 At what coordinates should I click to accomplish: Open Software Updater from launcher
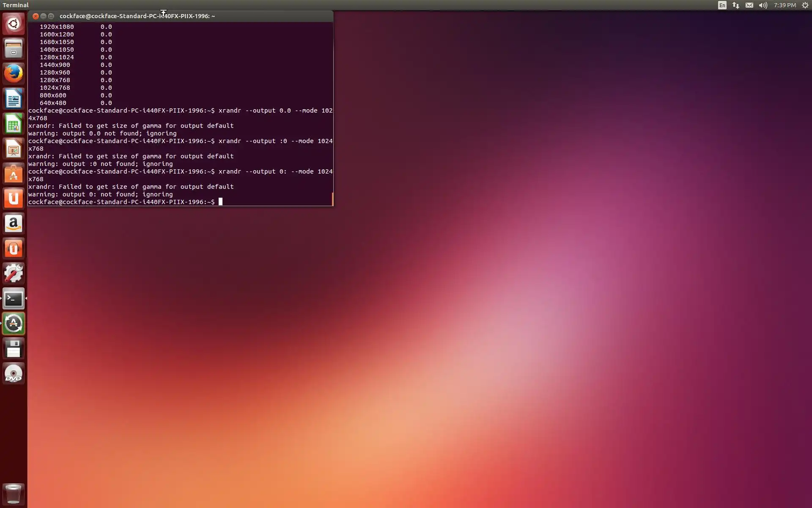(x=14, y=324)
